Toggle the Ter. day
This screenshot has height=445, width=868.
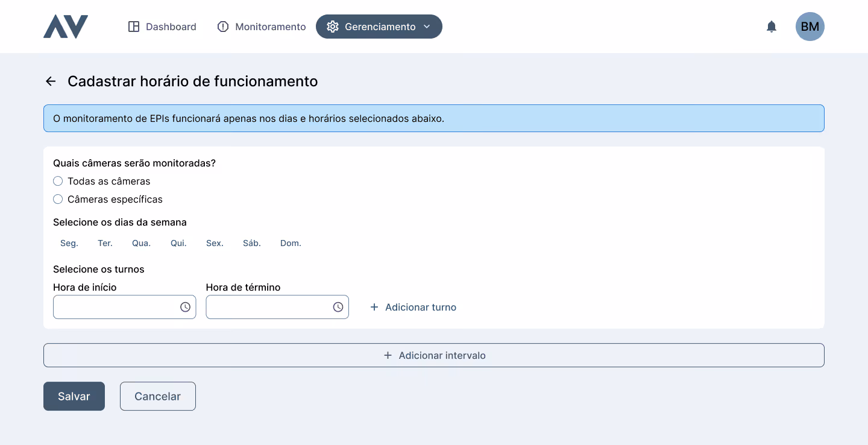[x=105, y=243]
